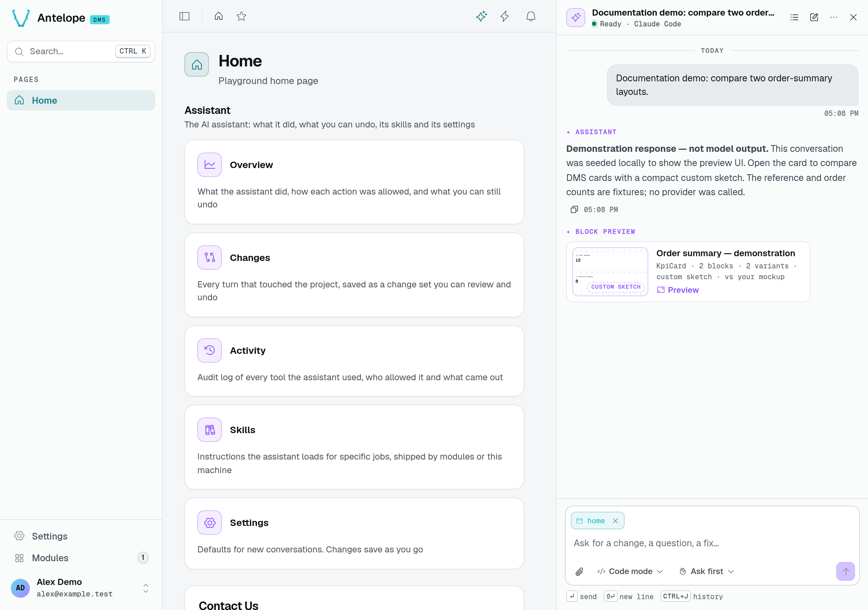
Task: Click the Modules count badge
Action: [143, 558]
